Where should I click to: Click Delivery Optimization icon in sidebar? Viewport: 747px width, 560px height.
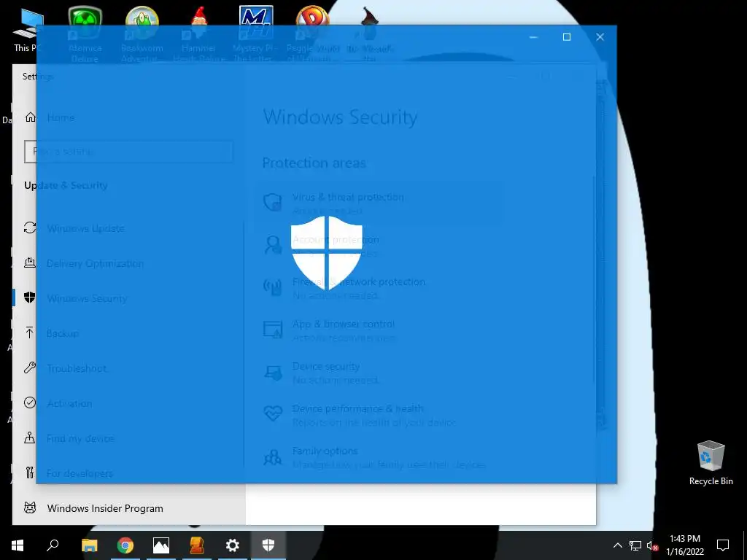point(30,262)
